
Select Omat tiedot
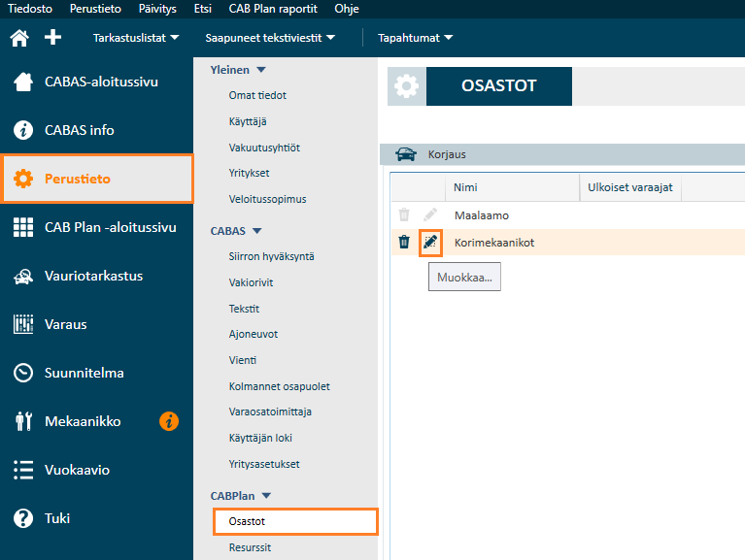257,95
